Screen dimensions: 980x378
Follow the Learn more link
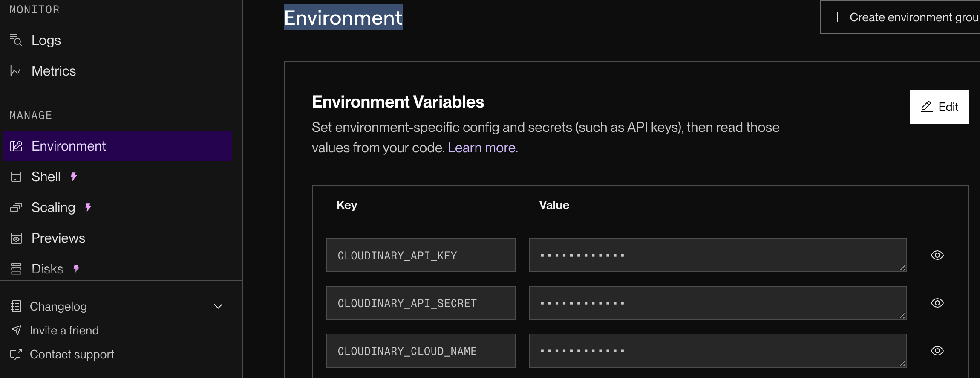coord(482,148)
